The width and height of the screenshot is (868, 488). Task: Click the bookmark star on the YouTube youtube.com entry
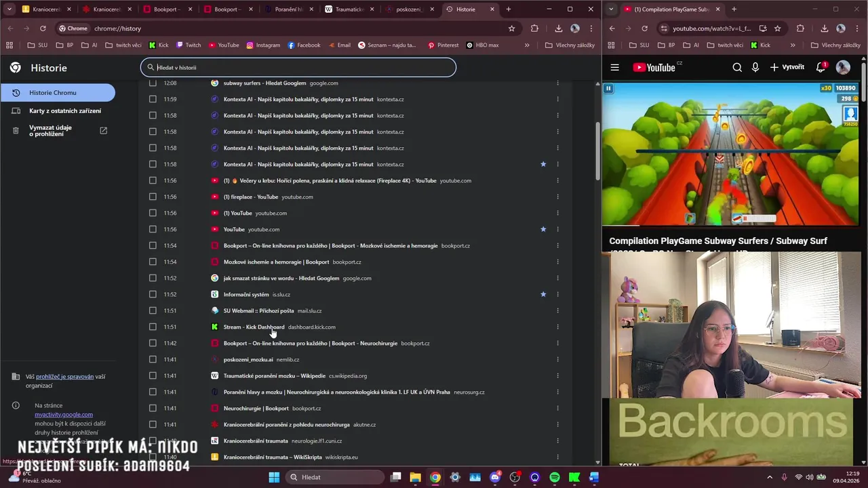(x=543, y=229)
